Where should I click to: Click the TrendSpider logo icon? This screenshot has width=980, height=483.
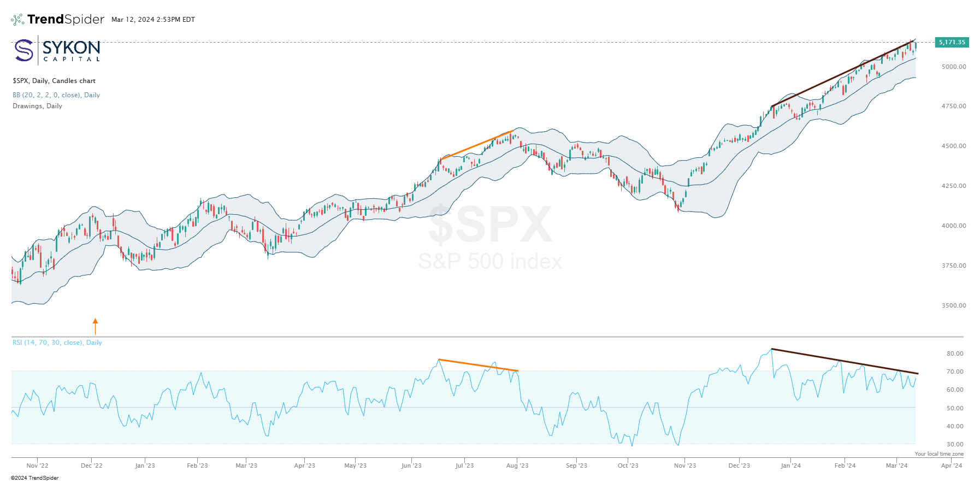point(17,20)
